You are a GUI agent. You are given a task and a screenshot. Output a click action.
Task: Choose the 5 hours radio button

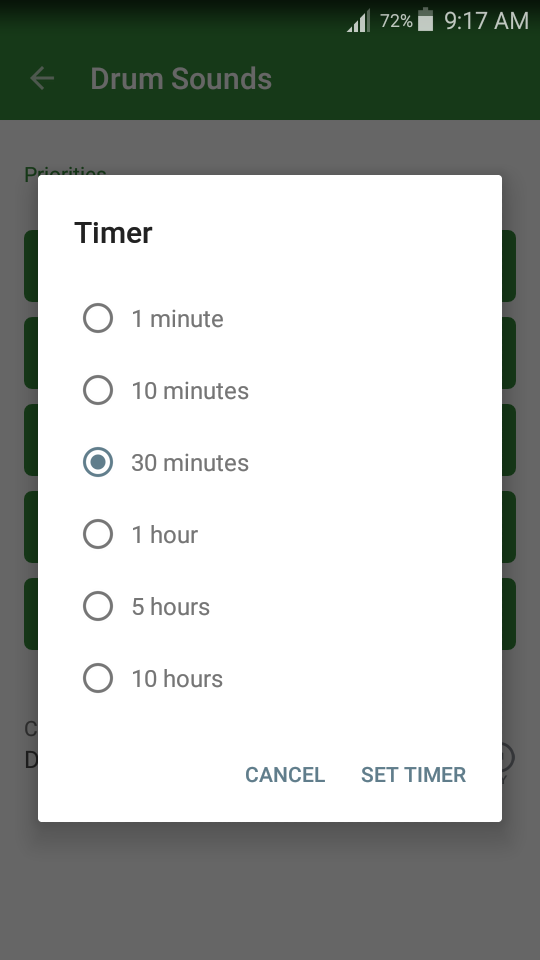(x=98, y=606)
